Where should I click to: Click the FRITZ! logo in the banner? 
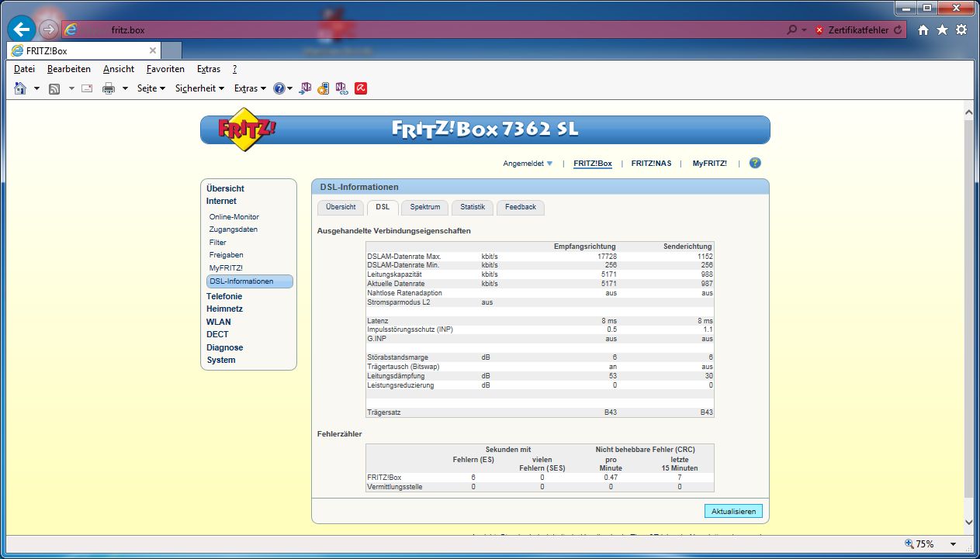tap(246, 129)
